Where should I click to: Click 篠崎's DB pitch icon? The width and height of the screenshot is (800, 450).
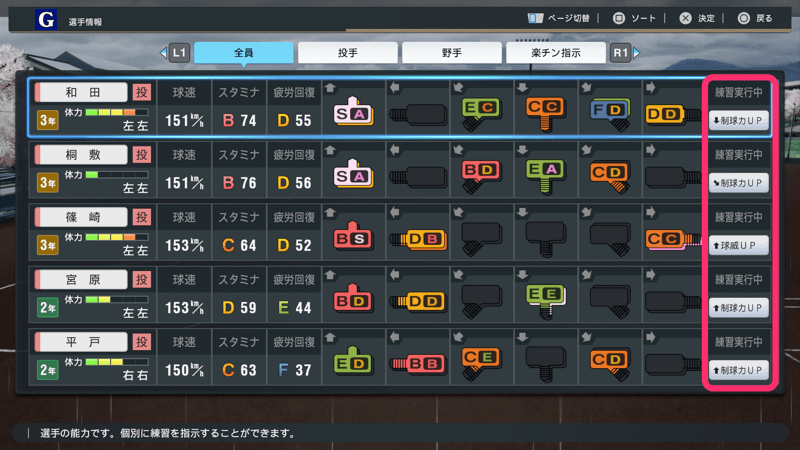click(x=418, y=239)
